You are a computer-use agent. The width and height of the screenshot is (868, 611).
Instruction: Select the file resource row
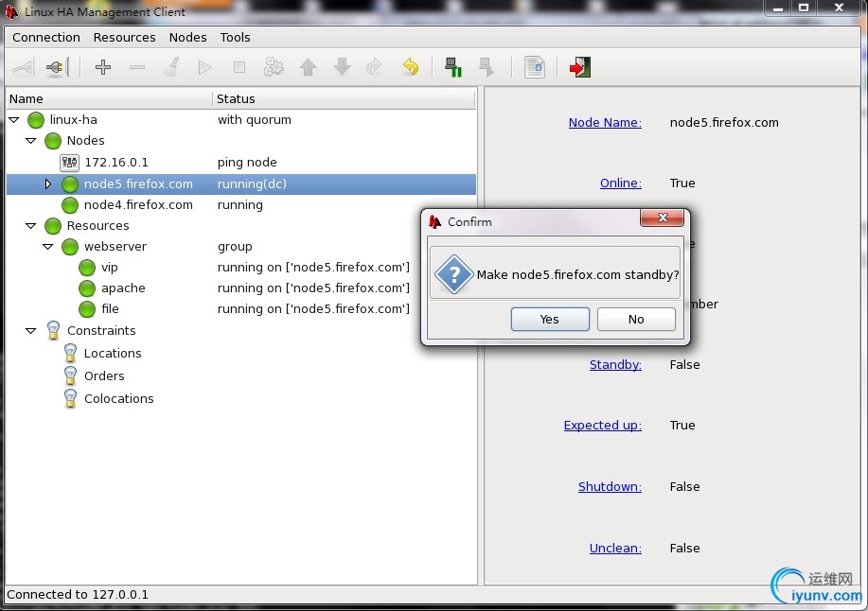point(240,309)
